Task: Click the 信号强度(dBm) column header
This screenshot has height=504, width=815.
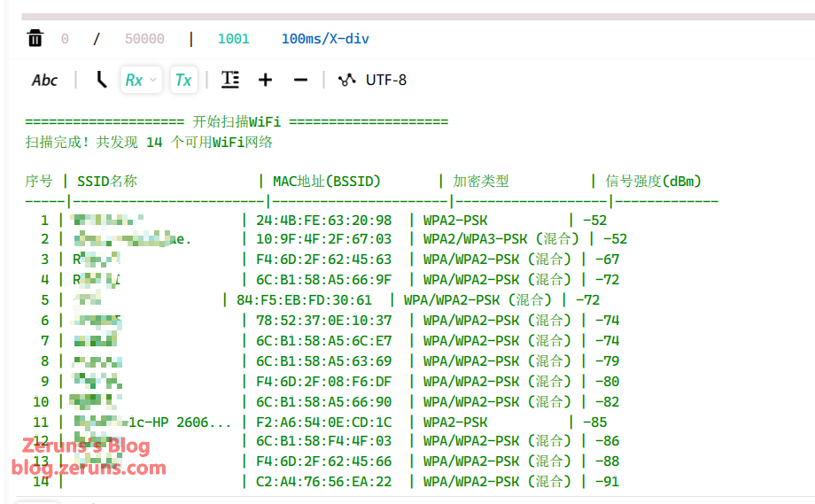Action: click(x=653, y=182)
